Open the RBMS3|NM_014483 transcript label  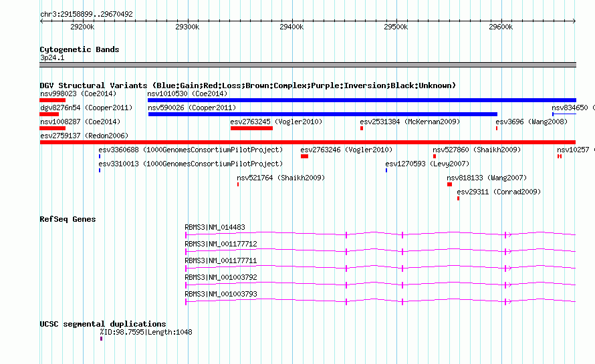coord(215,227)
